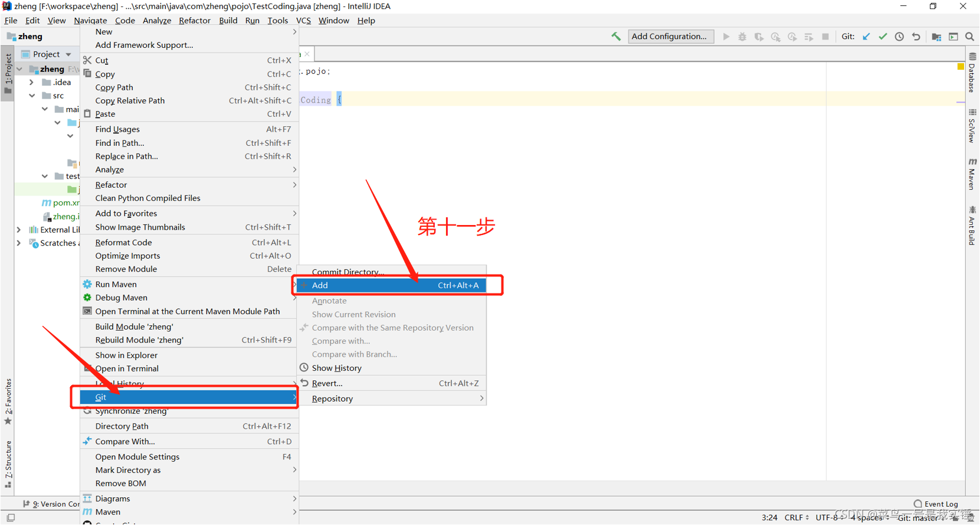
Task: Choose Compare With in context menu
Action: coord(189,442)
